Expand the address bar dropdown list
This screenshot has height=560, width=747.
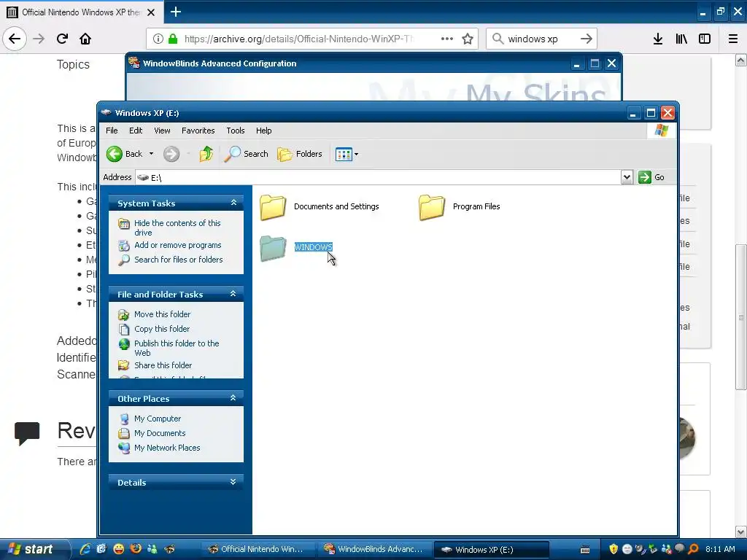pyautogui.click(x=627, y=177)
